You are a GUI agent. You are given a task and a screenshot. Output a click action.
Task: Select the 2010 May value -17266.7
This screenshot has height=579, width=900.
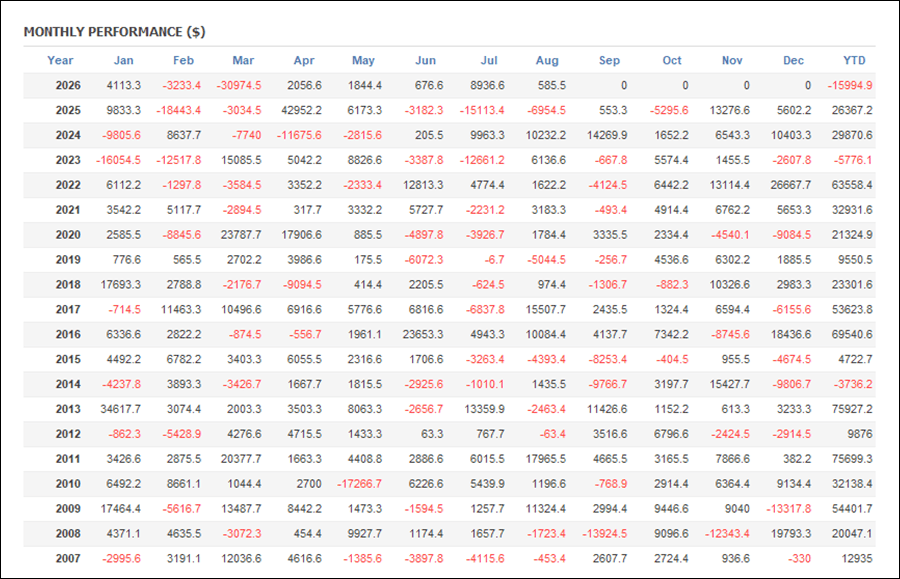pos(359,484)
